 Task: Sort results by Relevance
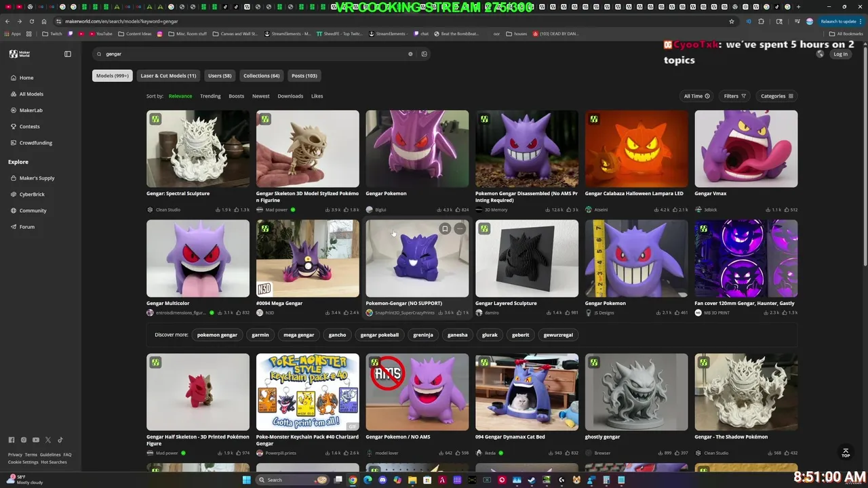pyautogui.click(x=180, y=96)
